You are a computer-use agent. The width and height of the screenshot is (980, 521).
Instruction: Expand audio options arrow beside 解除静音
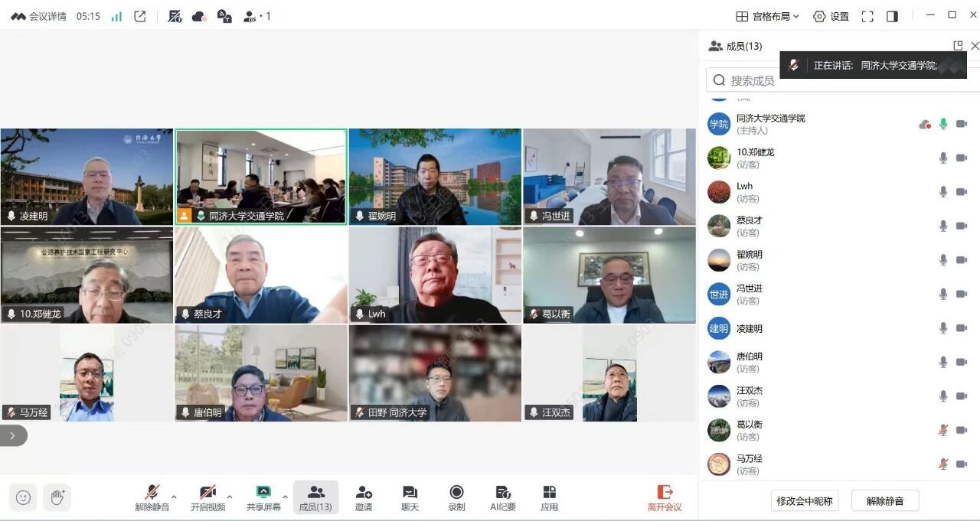(174, 497)
